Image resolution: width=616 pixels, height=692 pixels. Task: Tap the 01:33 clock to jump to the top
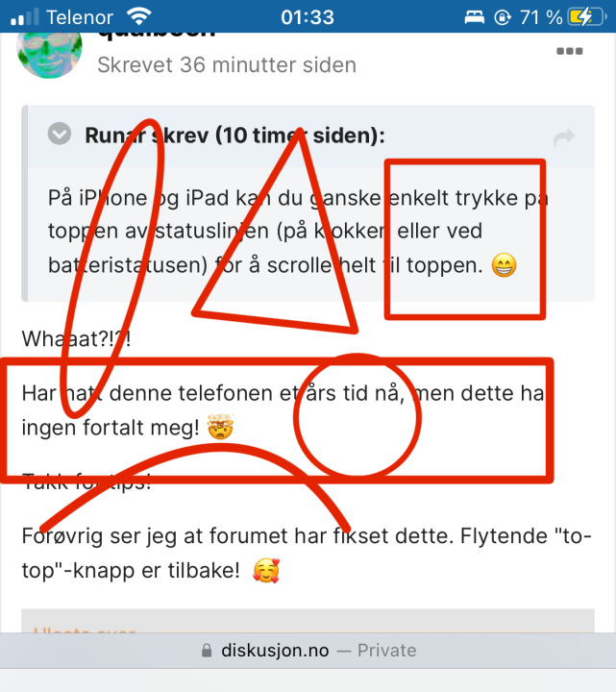308,17
